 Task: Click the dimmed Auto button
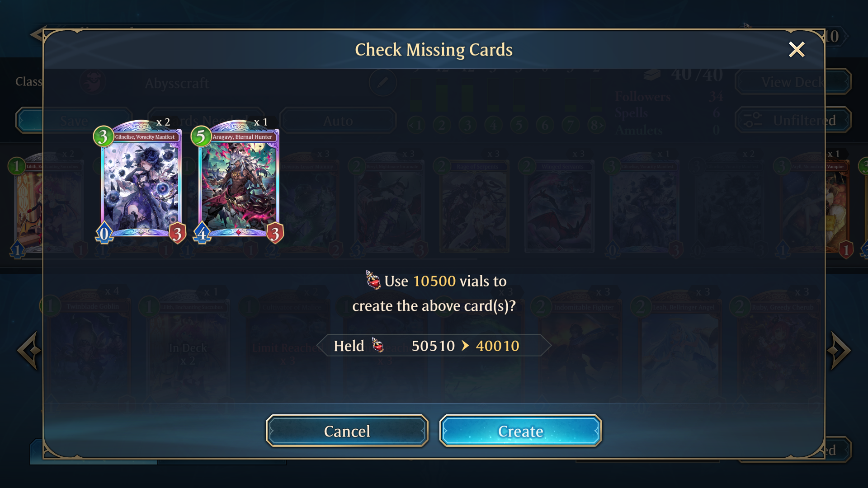point(338,121)
